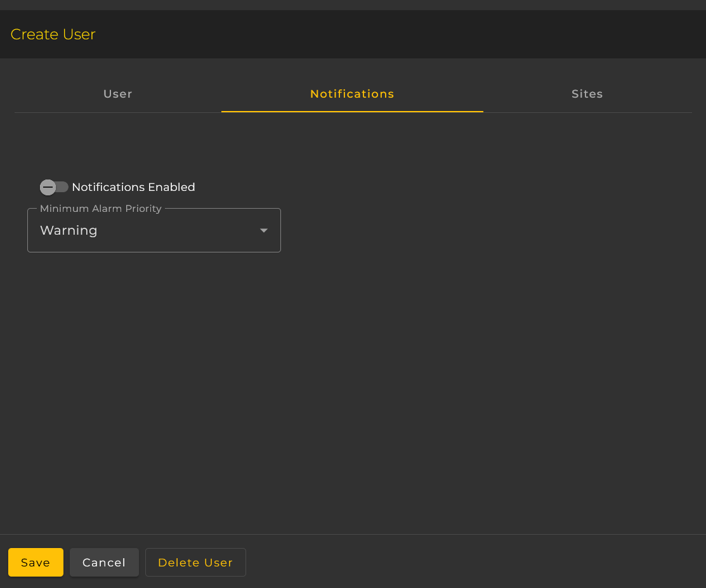The image size is (706, 588).
Task: Click the Delete User button
Action: tap(195, 563)
